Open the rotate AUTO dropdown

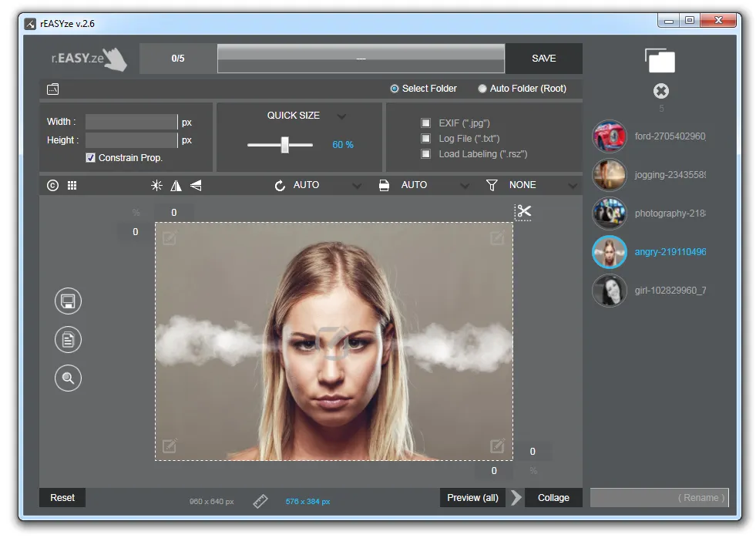(x=357, y=186)
